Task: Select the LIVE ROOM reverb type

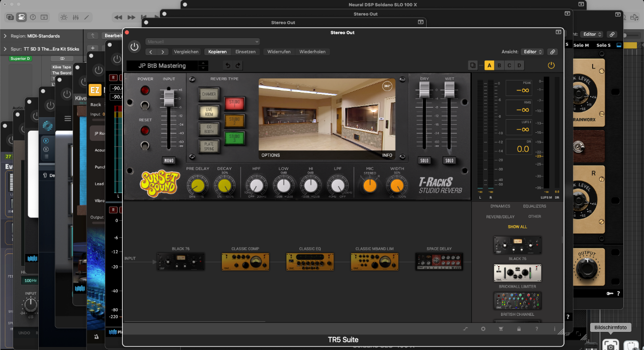Action: (x=209, y=112)
